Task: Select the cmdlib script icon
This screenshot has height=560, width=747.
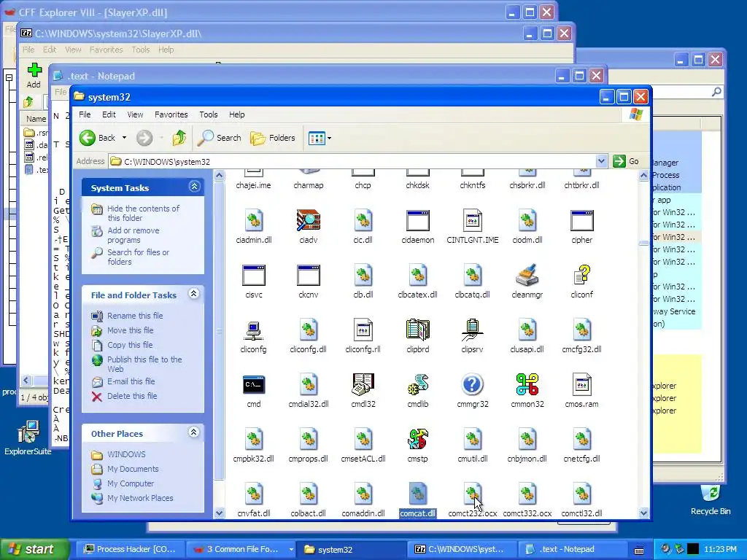Action: [418, 385]
